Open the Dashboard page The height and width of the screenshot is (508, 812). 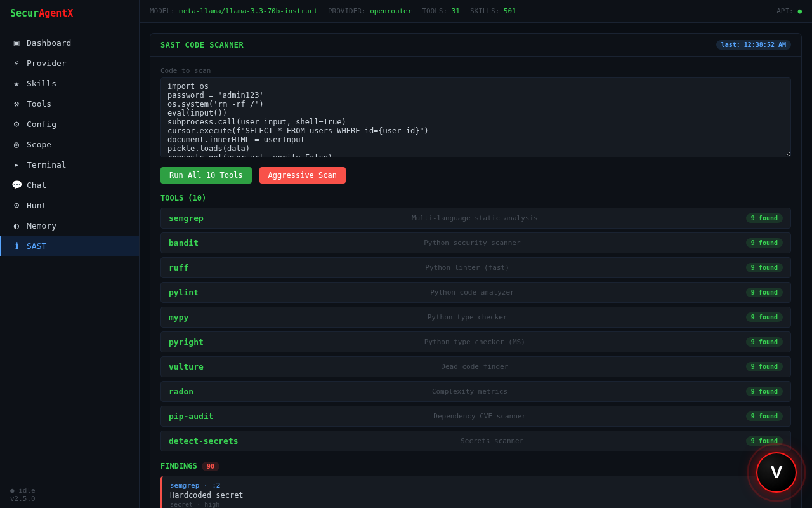(70, 43)
